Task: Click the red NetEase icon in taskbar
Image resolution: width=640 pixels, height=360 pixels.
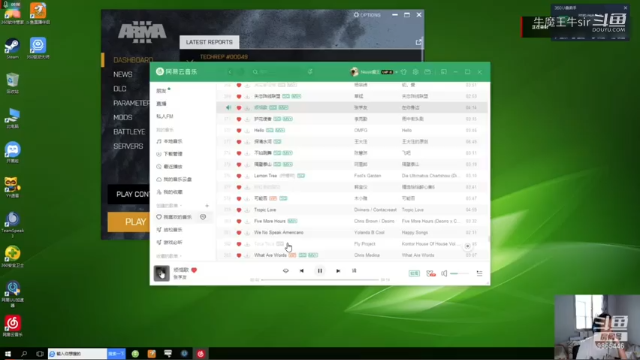Action: point(200,354)
